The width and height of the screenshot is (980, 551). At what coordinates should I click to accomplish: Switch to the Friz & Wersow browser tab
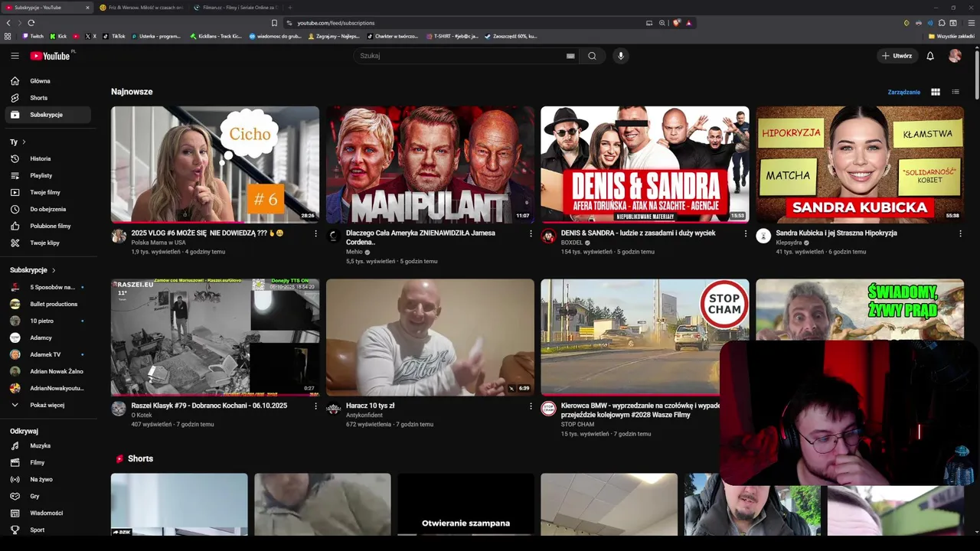click(x=141, y=8)
